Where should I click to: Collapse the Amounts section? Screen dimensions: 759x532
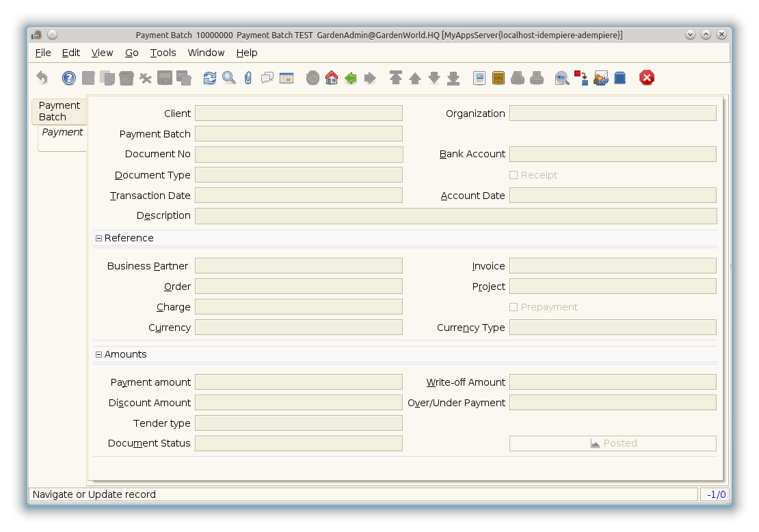coord(99,354)
